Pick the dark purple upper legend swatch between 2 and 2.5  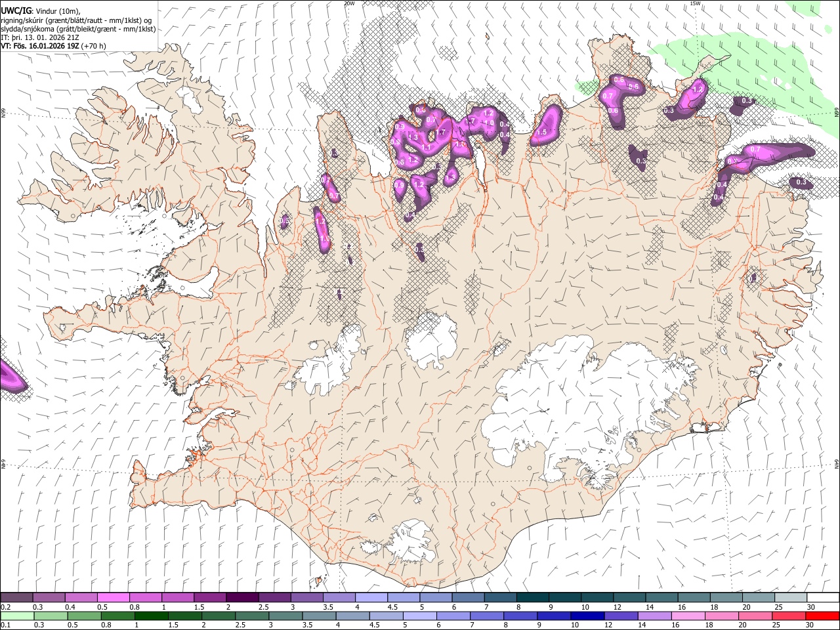pos(242,598)
